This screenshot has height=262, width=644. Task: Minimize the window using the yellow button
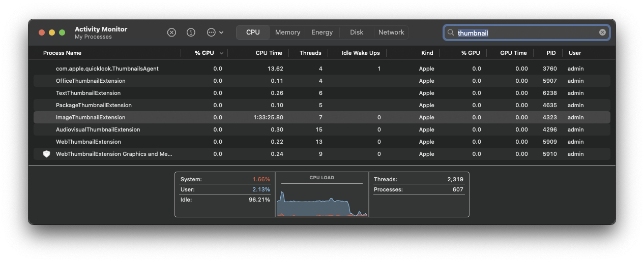(x=52, y=32)
